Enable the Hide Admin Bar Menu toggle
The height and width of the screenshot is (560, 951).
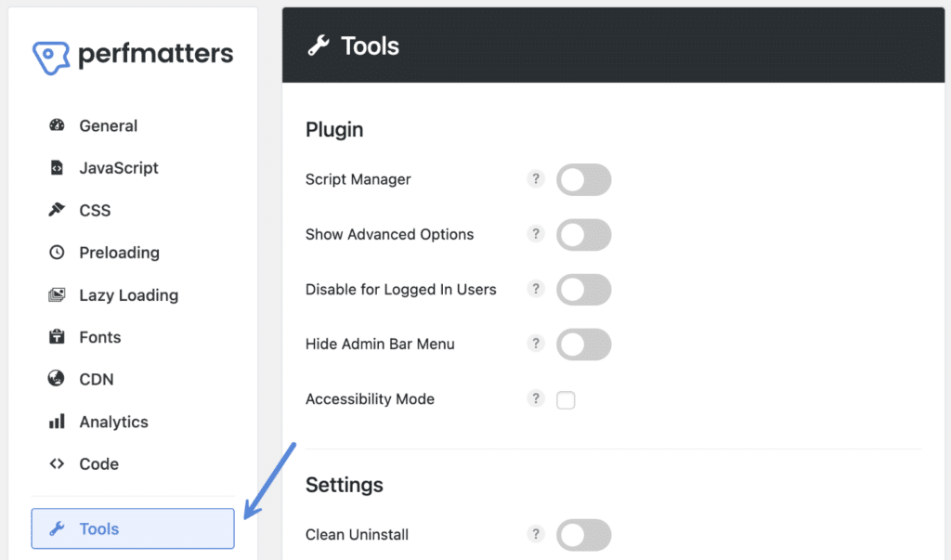583,345
